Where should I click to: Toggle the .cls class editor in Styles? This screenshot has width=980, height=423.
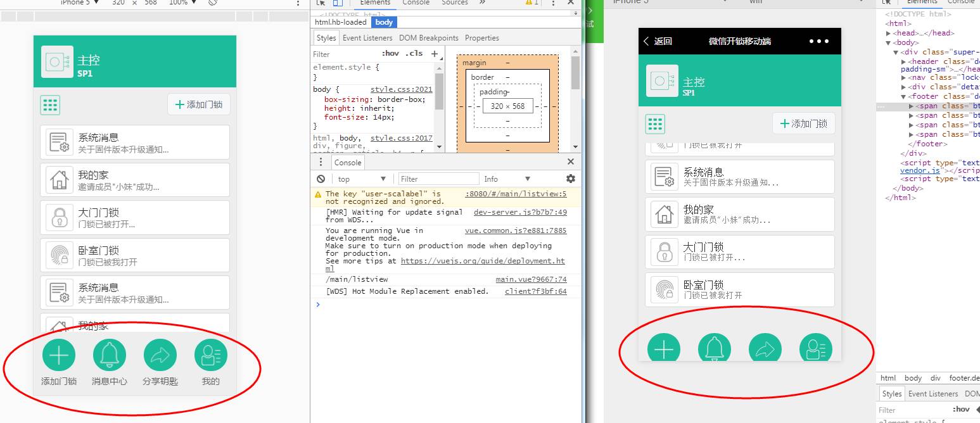click(414, 54)
